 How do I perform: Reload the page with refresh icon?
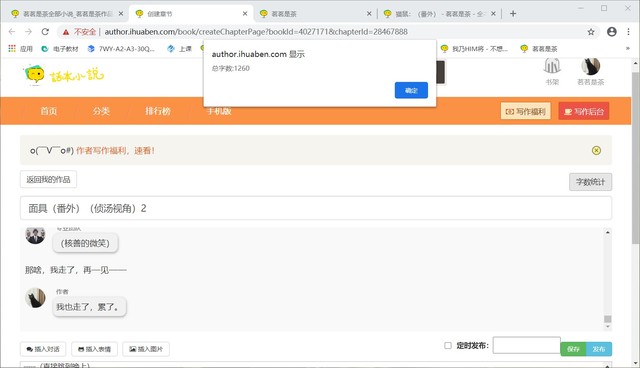[x=45, y=31]
